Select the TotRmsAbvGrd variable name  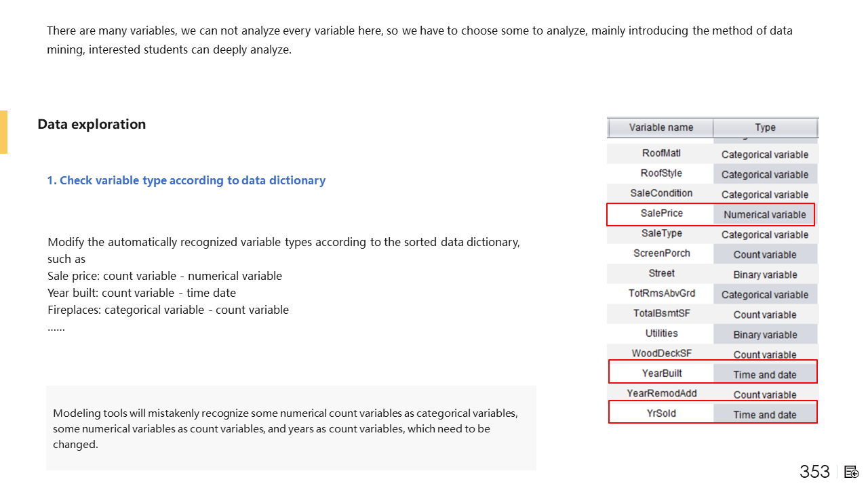pos(660,293)
